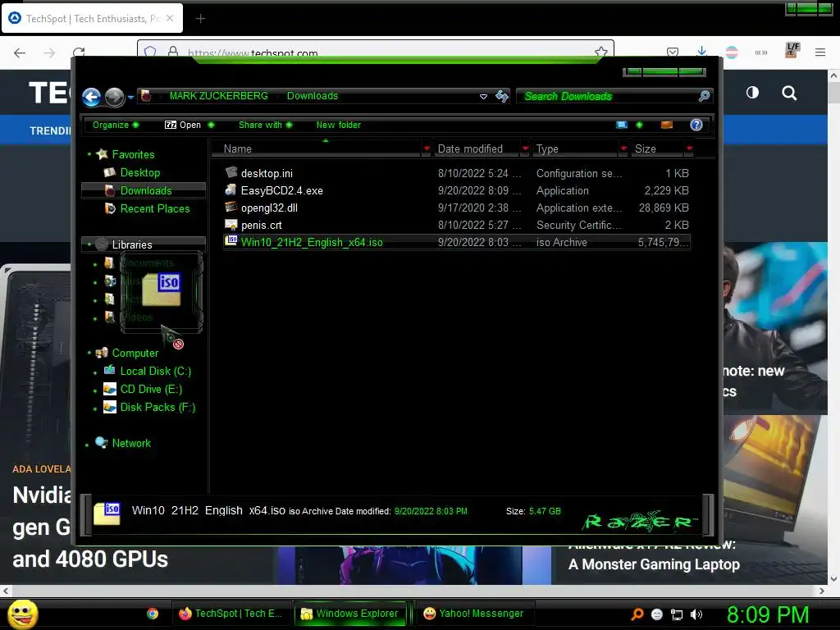The width and height of the screenshot is (840, 630).
Task: Sort by Date modified column
Action: click(476, 149)
